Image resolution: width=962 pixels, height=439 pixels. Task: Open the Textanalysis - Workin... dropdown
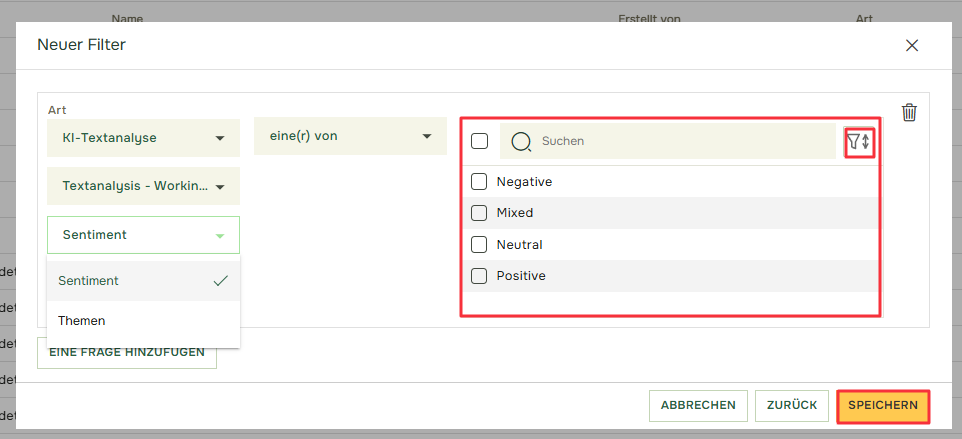(x=144, y=186)
